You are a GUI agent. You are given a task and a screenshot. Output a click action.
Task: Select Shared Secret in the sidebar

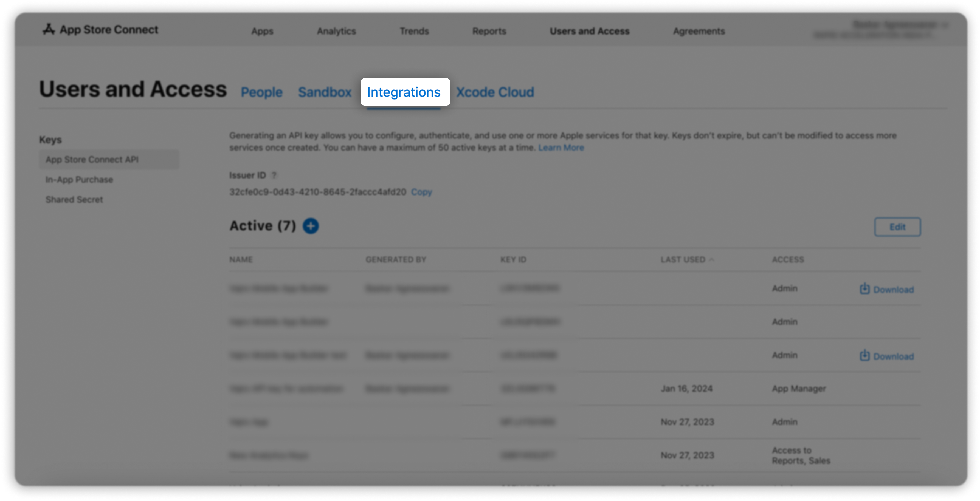click(74, 200)
